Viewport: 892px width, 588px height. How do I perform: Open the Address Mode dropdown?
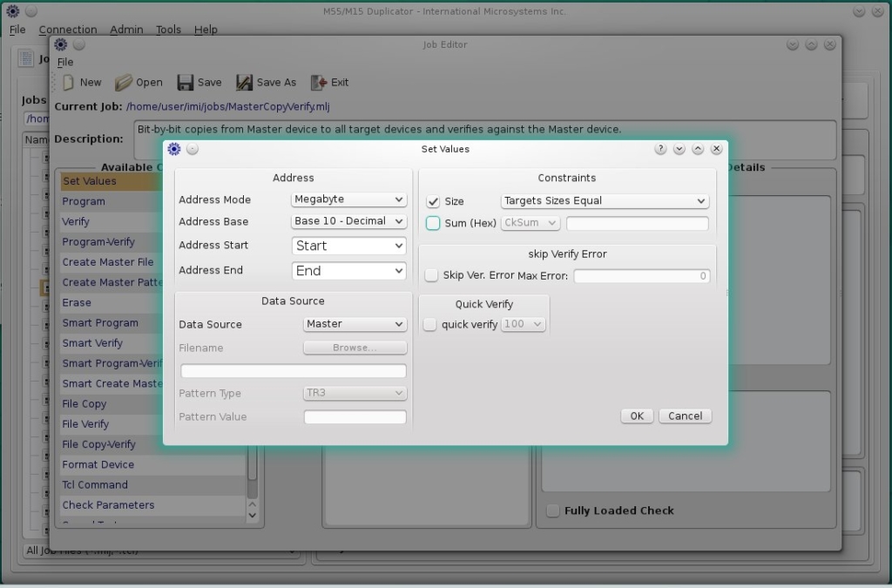tap(348, 199)
